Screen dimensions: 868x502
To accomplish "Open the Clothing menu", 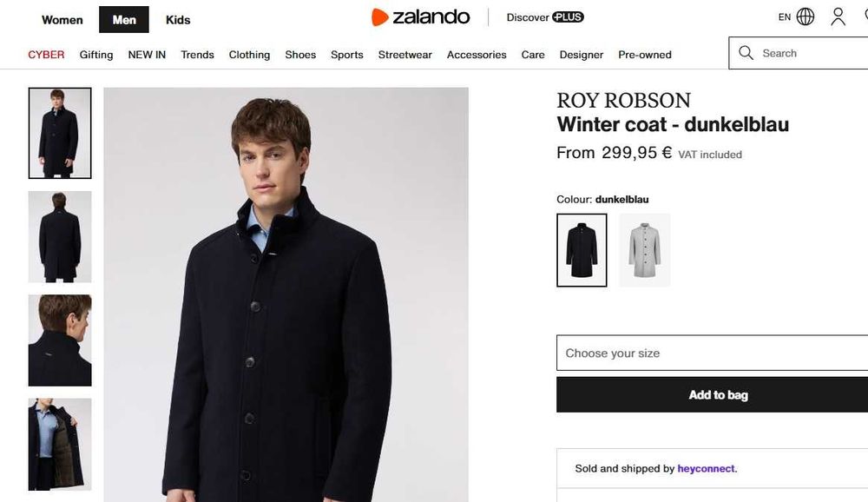I will (x=249, y=55).
